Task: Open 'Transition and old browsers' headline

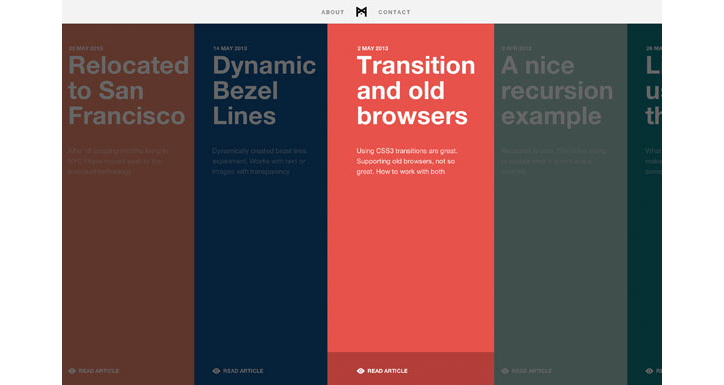Action: [416, 90]
